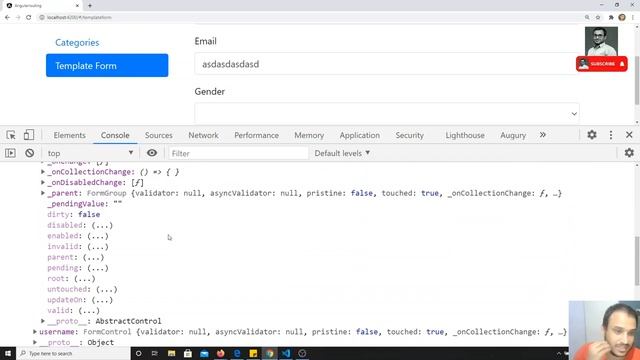Open the Chrome profile avatar
Image resolution: width=640 pixels, height=360 pixels.
622,18
